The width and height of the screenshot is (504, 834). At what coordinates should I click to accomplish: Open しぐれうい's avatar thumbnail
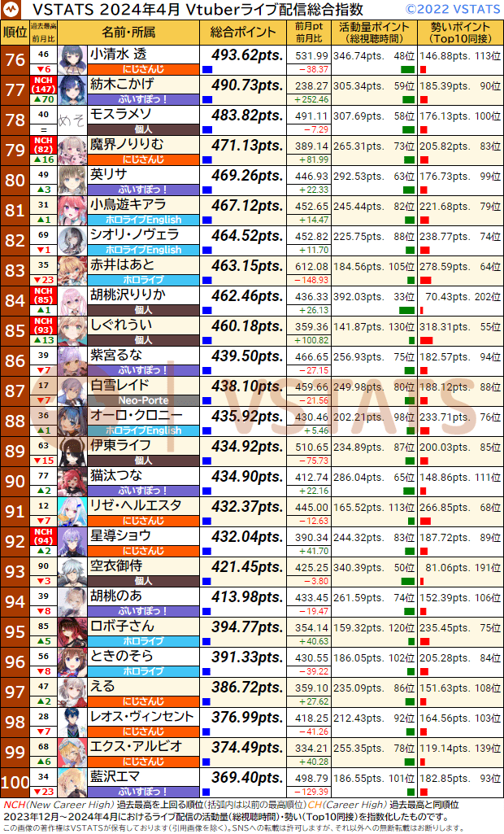[72, 331]
